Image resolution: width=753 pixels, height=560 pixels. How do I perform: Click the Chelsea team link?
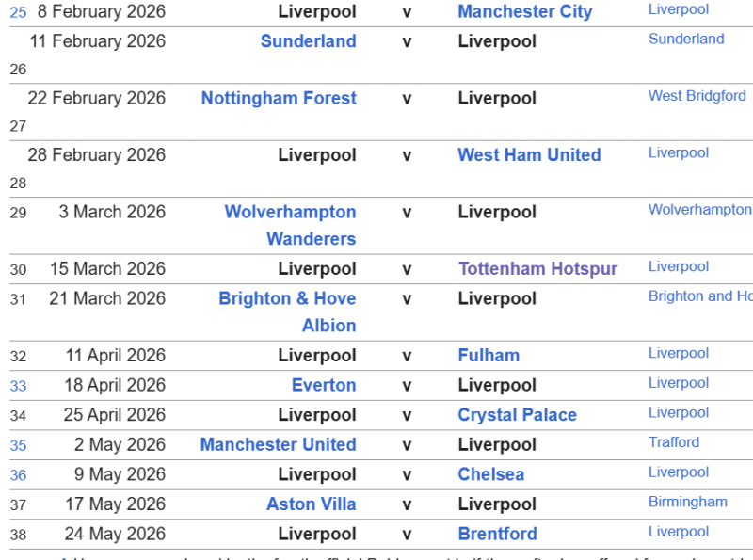490,475
